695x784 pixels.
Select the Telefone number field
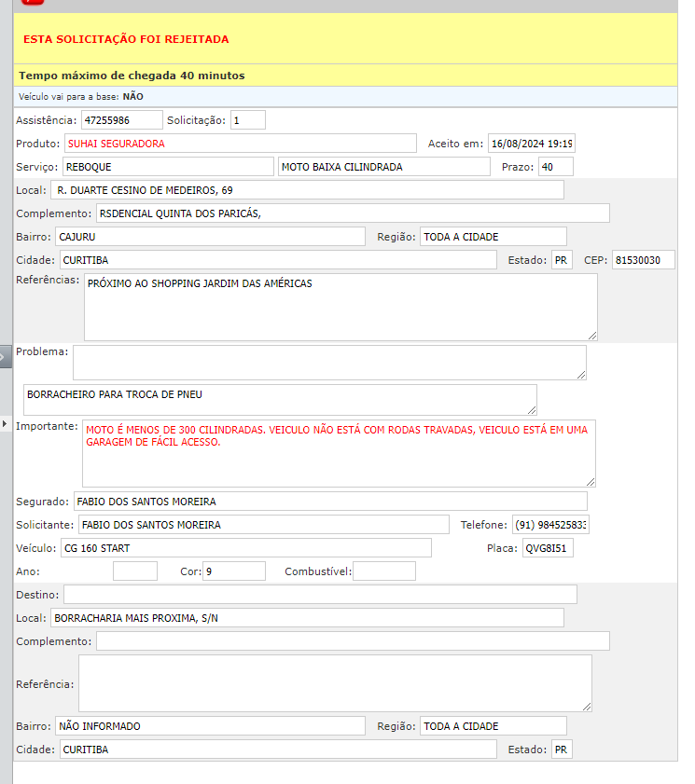pyautogui.click(x=550, y=525)
